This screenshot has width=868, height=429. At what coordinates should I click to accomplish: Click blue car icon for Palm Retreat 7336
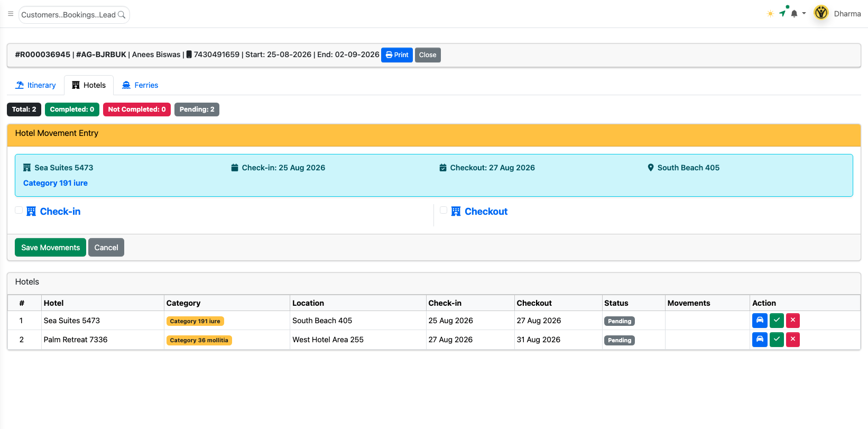point(760,340)
